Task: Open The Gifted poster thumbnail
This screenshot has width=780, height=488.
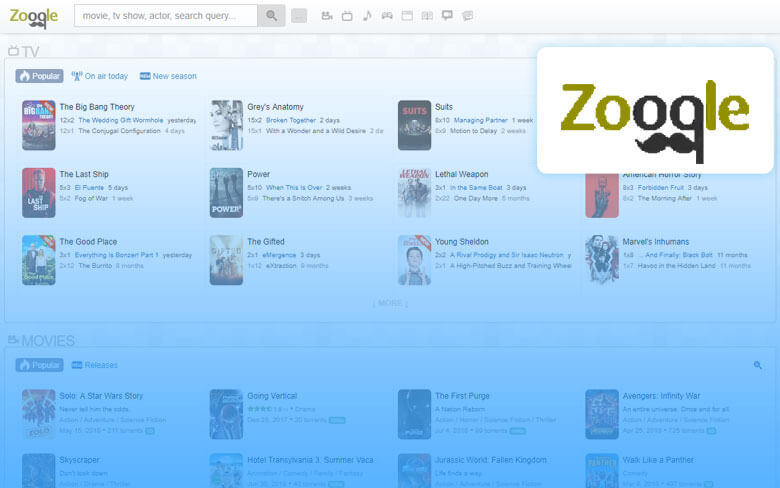Action: [226, 260]
